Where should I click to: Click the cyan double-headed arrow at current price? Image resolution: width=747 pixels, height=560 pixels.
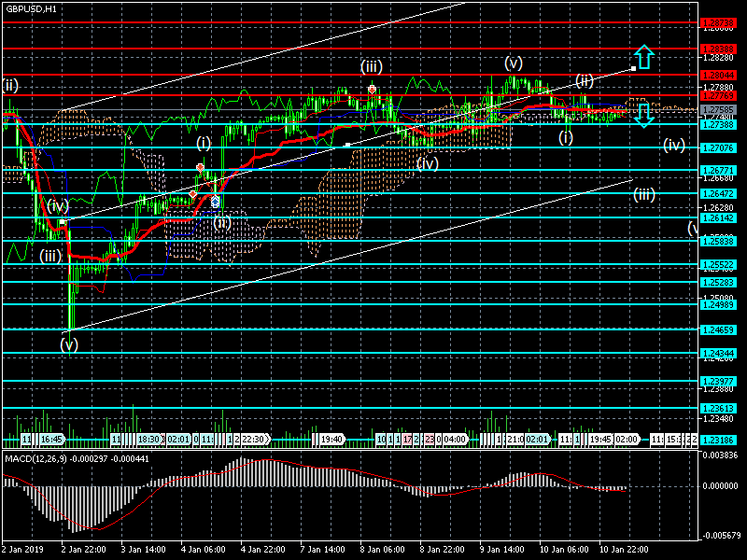coord(643,116)
